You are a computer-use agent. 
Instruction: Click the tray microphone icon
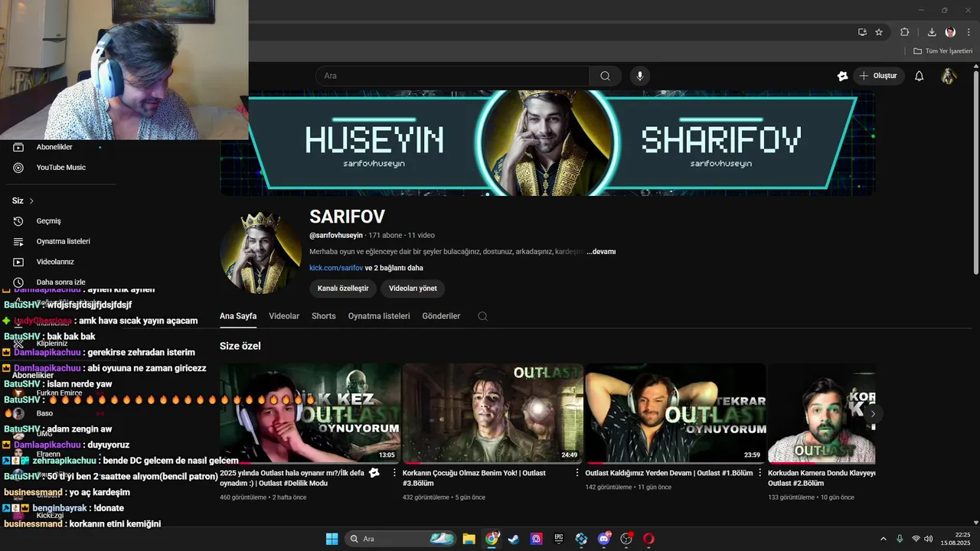click(900, 539)
